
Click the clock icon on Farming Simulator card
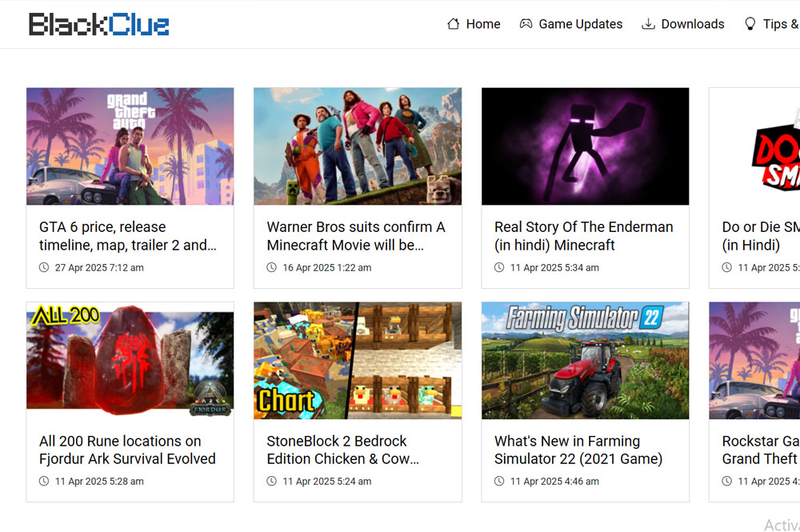(x=499, y=482)
